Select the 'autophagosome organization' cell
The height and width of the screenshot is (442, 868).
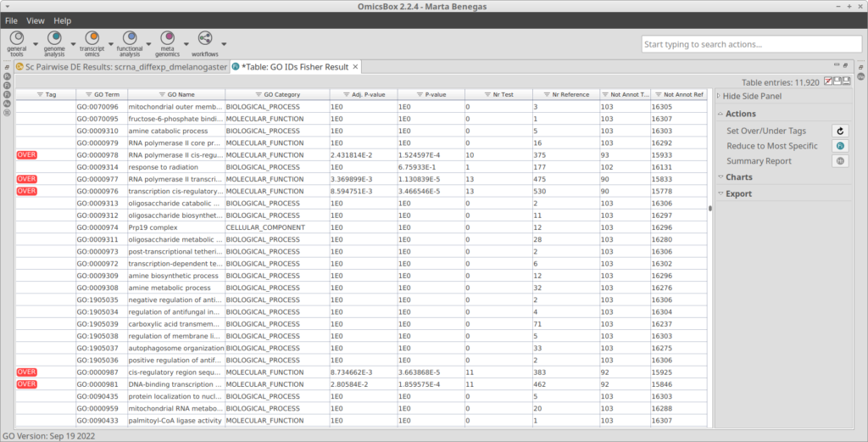[176, 348]
